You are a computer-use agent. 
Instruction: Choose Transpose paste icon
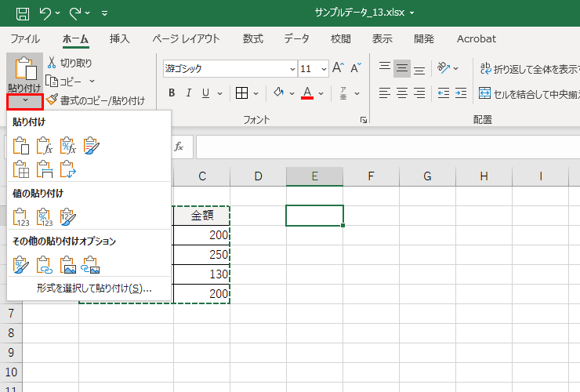tap(68, 169)
